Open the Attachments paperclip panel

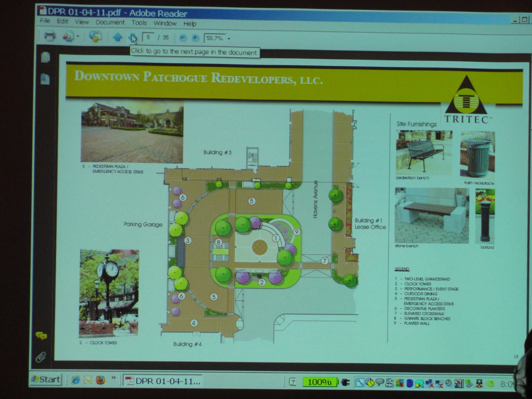[41, 357]
